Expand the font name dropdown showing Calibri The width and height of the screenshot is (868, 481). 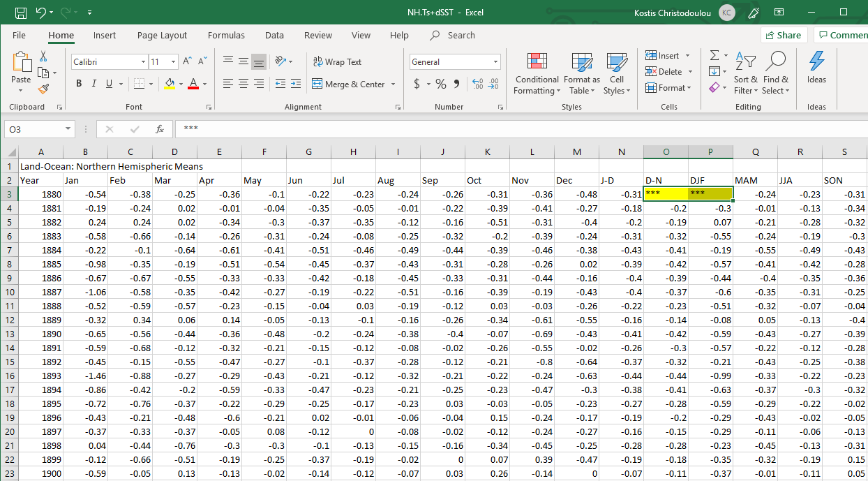click(x=142, y=62)
